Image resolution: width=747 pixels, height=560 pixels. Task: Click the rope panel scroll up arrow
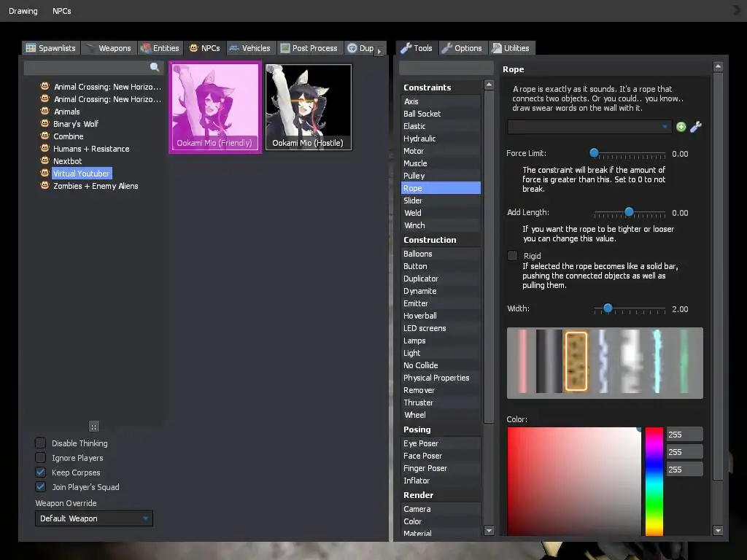tap(718, 66)
